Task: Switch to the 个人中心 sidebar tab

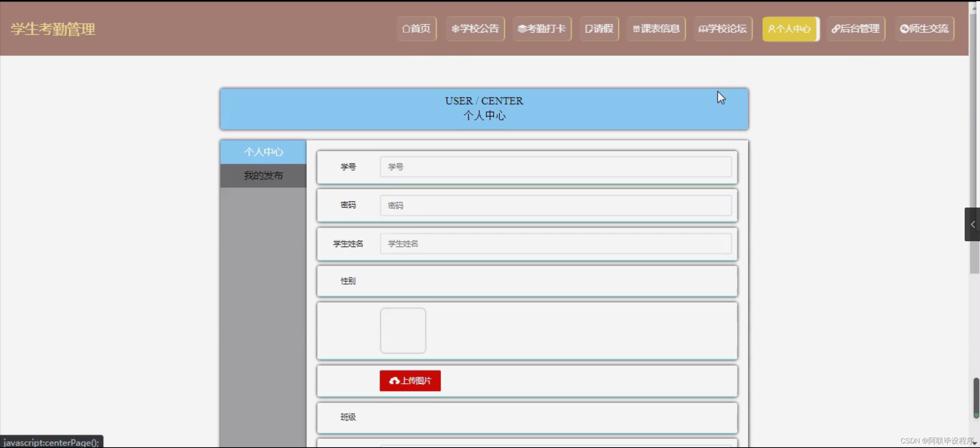Action: 263,152
